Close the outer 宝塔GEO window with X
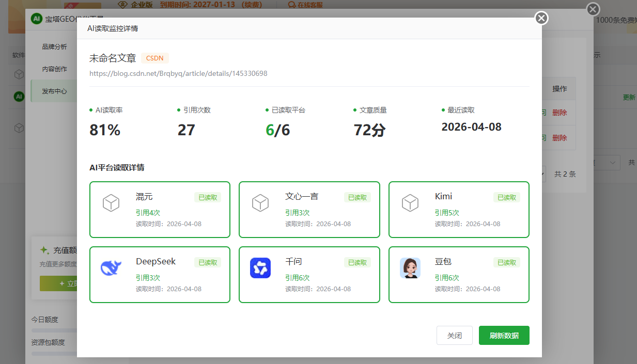 tap(593, 9)
